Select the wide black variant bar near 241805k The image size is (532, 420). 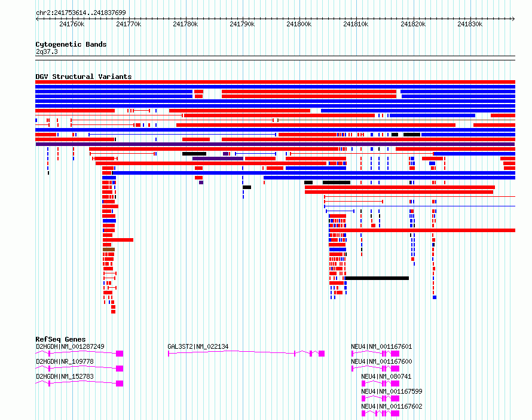[336, 182]
